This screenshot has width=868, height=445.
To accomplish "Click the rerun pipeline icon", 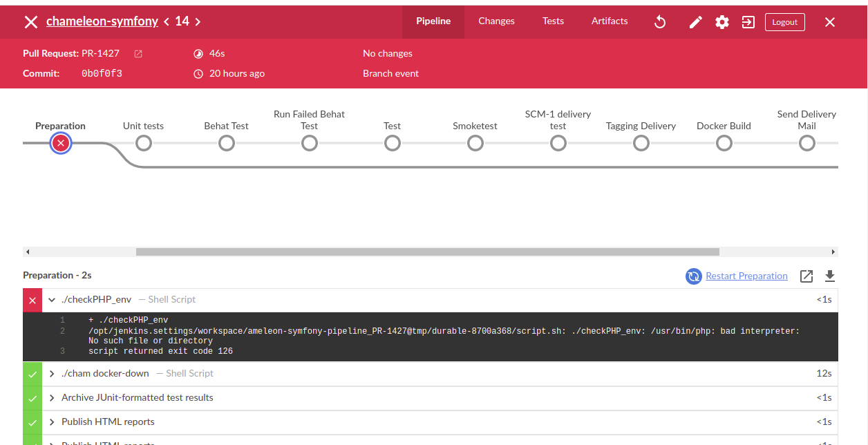I will pos(660,22).
